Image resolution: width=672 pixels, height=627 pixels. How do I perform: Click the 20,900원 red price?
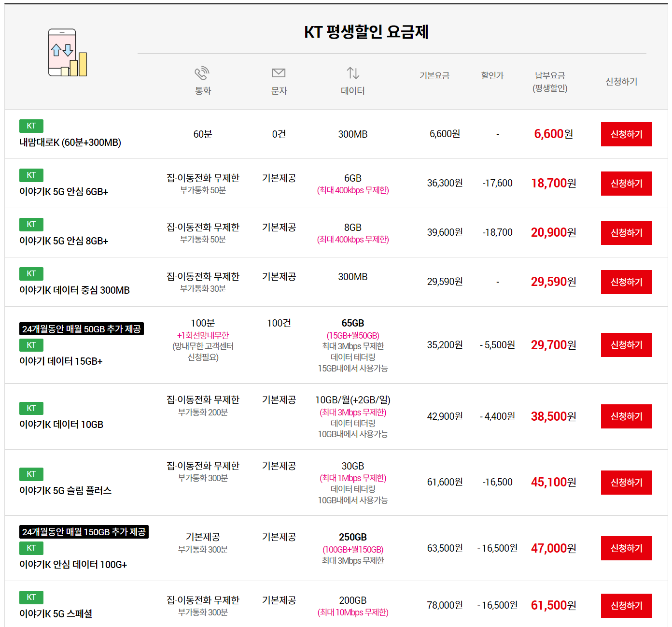coord(553,232)
